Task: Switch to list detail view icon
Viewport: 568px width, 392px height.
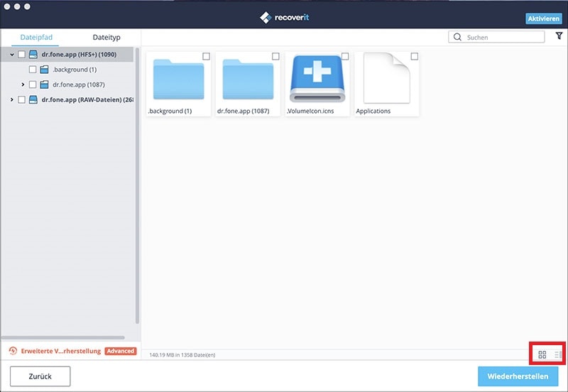Action: [x=558, y=354]
